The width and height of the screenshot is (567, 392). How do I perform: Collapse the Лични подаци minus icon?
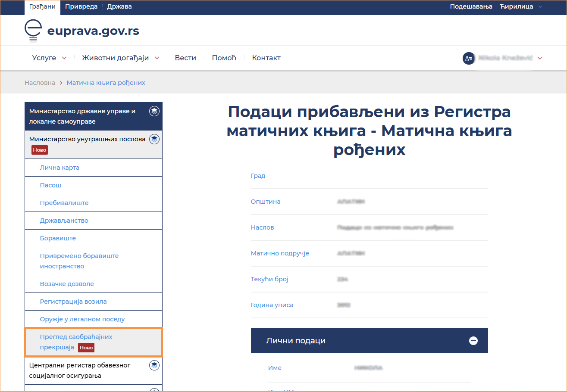point(473,341)
